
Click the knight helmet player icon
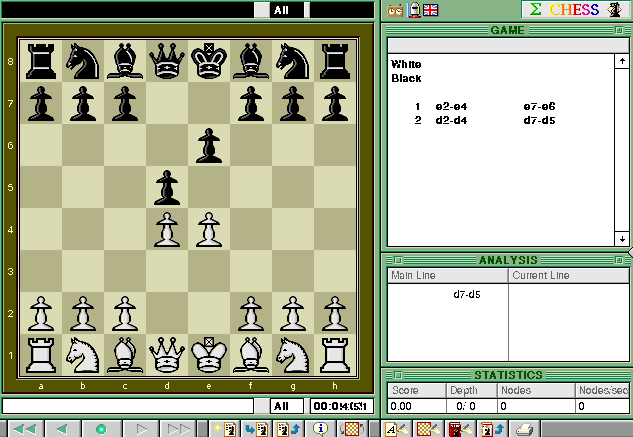(414, 10)
